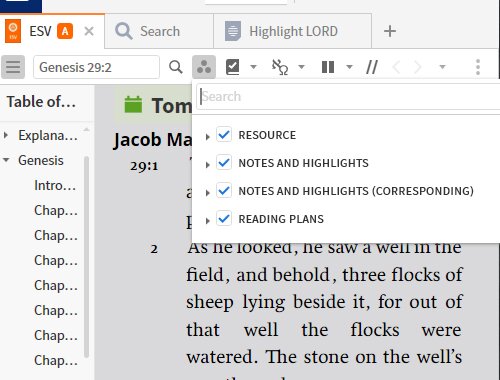Toggle the table of contents panel menu icon
Screen dimensions: 500x380
[13, 67]
